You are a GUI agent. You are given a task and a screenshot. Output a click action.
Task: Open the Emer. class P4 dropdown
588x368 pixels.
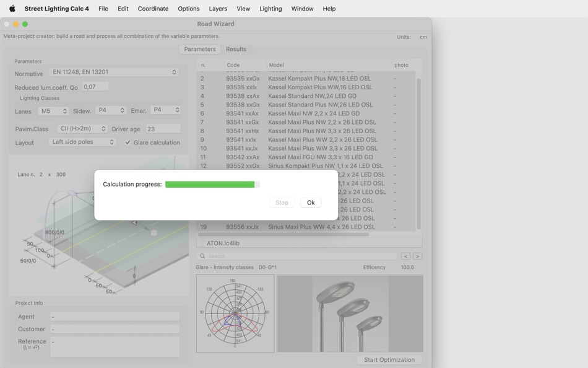click(166, 110)
